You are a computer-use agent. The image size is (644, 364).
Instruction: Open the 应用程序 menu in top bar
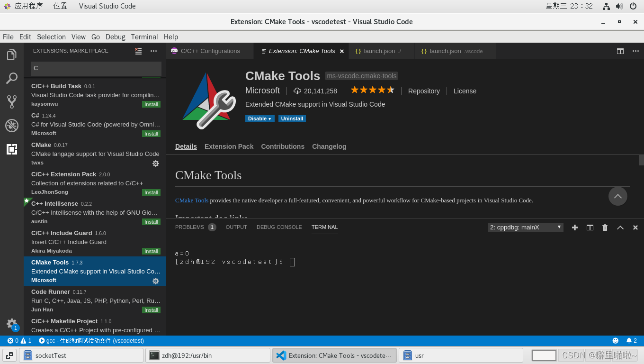click(x=28, y=6)
